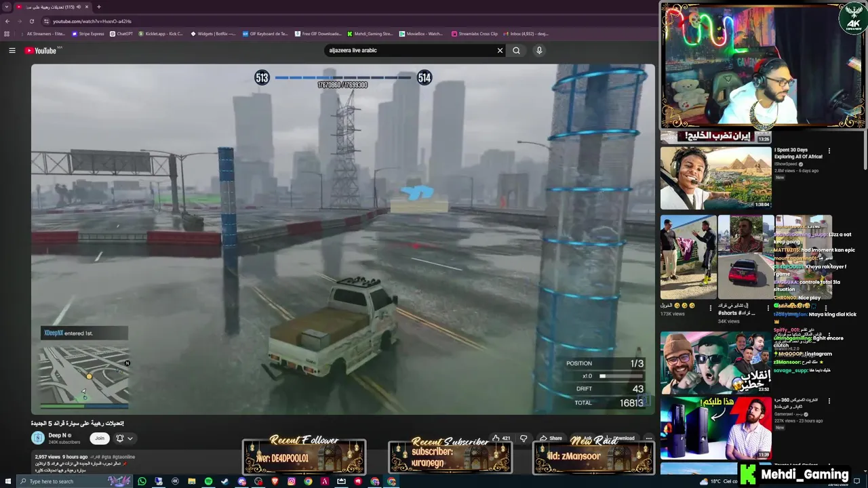Reload the page with the refresh icon
This screenshot has height=488, width=868.
click(32, 21)
